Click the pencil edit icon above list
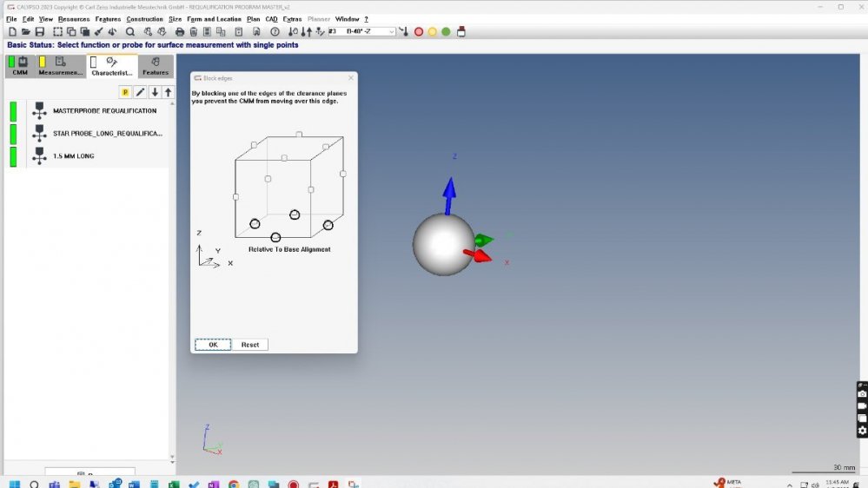This screenshot has height=488, width=868. click(140, 92)
